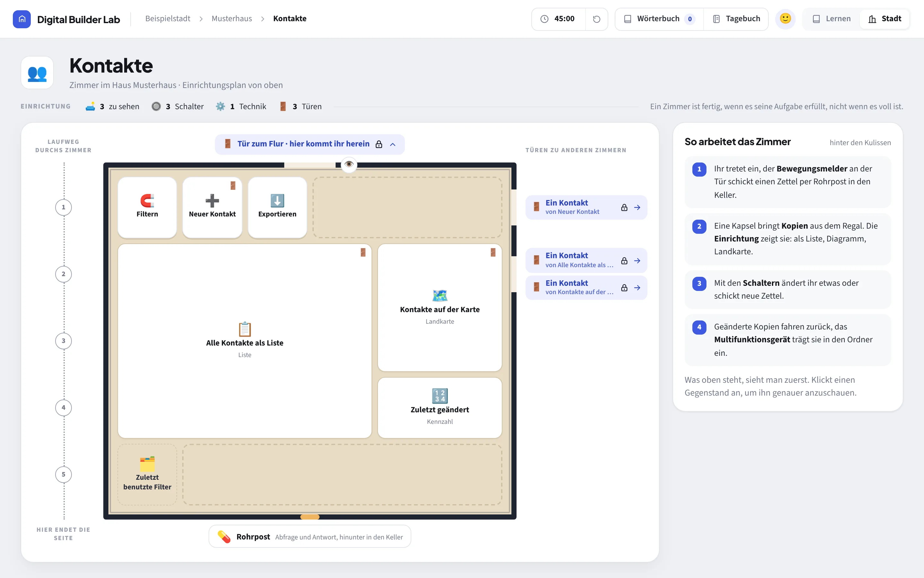Click the Kontakte people room icon

pos(37,73)
